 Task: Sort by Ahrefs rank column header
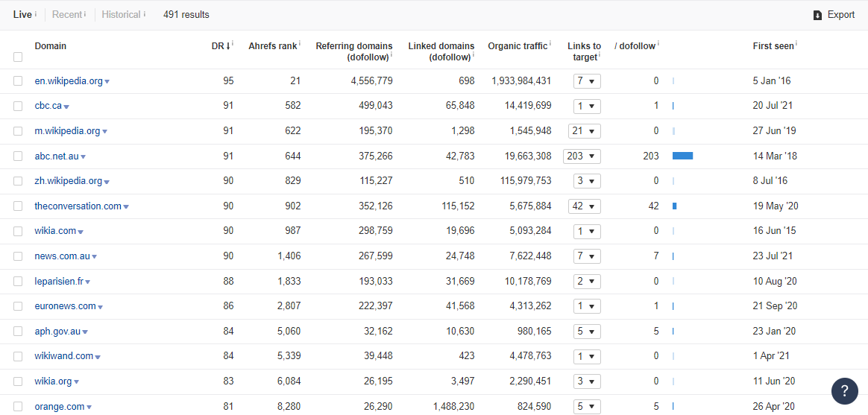273,46
